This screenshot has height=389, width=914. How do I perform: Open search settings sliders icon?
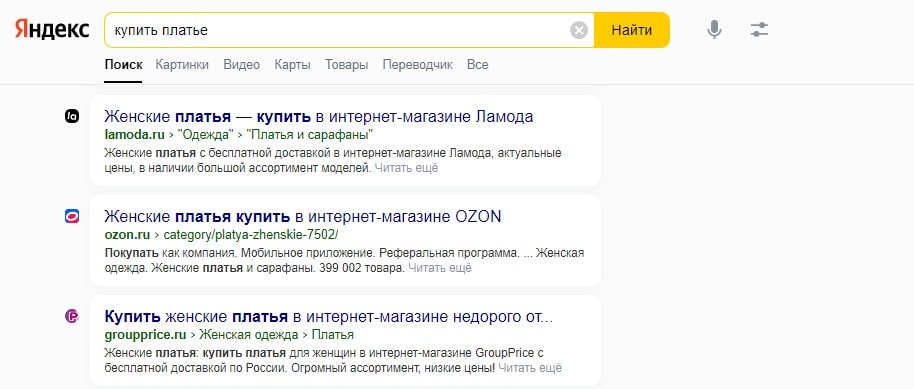[760, 30]
